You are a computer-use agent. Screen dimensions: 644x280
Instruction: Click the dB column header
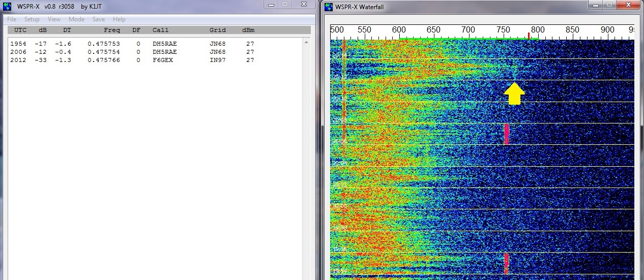click(x=43, y=30)
